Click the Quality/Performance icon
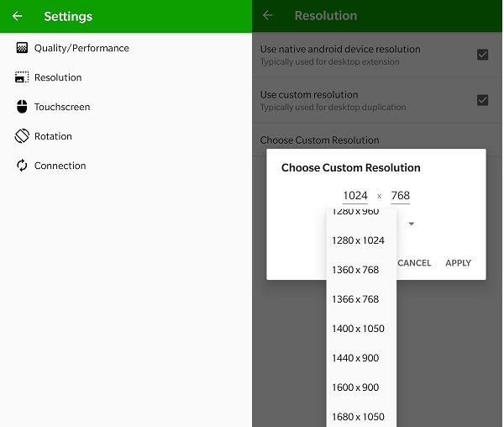Screen dimensions: 504x427 point(22,48)
